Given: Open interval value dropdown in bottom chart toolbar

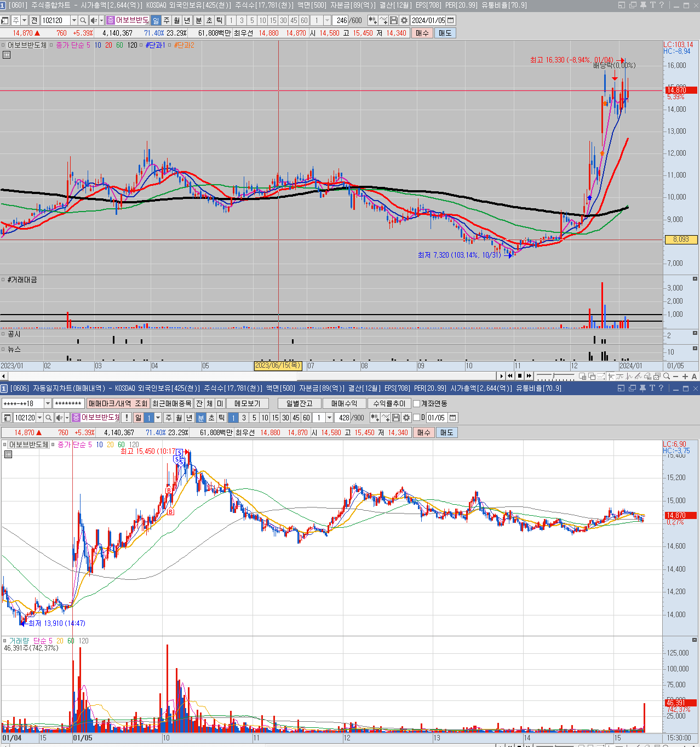Looking at the screenshot, I should coord(329,418).
